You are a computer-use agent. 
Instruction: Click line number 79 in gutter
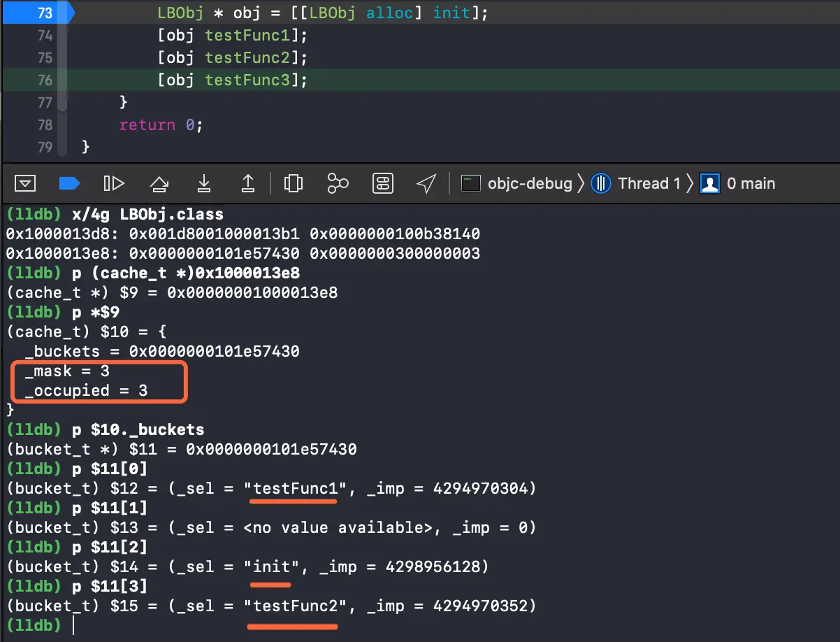(x=45, y=147)
